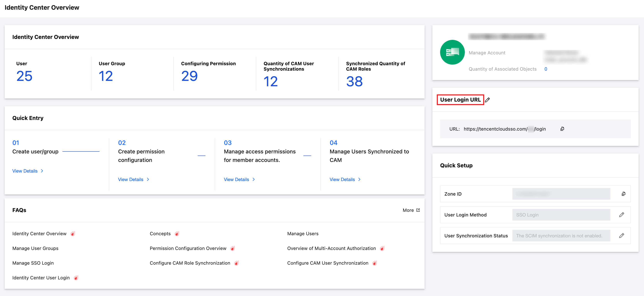Open Configure CAM Role Synchronization FAQ

click(190, 263)
